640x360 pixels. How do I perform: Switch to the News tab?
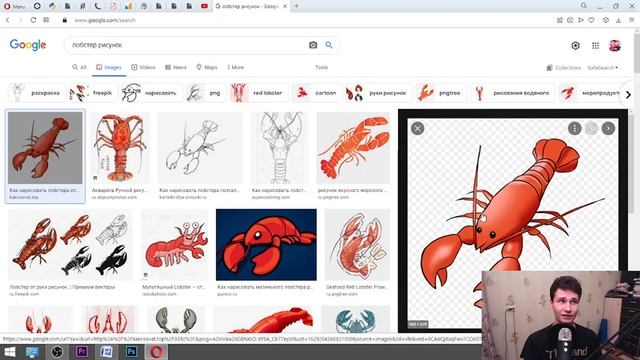(176, 67)
